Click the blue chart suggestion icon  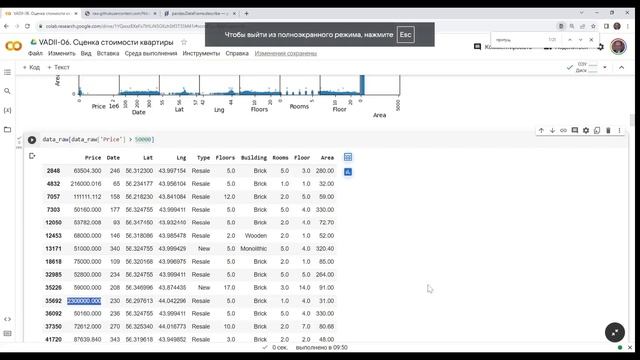(x=348, y=172)
